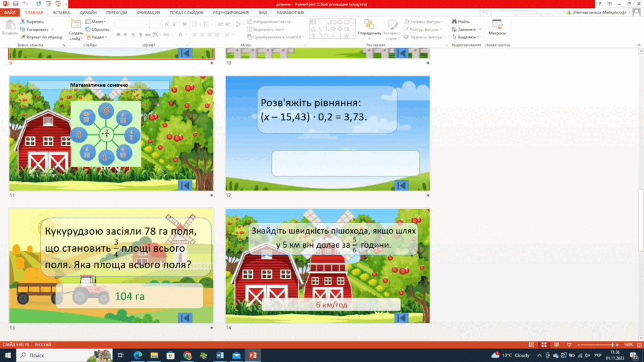644x362 pixels.
Task: Click the Redo/Repeat icon in quick access toolbar
Action: 38,3
